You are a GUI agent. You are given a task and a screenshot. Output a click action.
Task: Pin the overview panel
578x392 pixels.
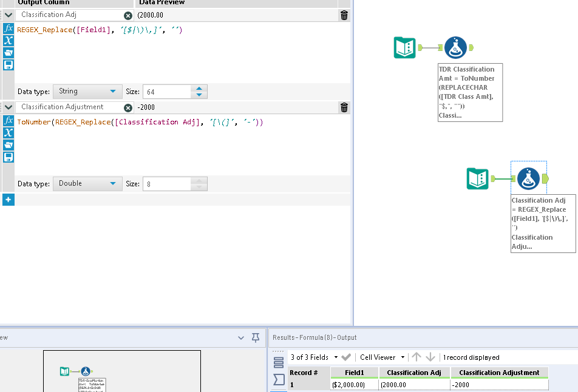256,337
